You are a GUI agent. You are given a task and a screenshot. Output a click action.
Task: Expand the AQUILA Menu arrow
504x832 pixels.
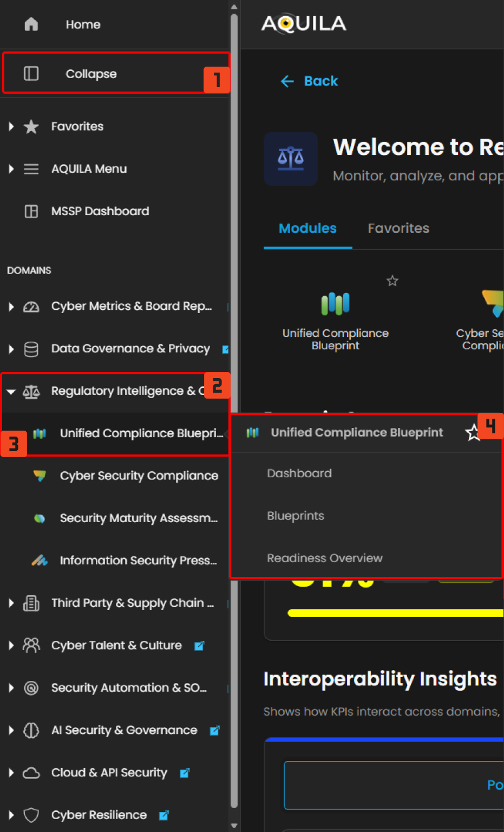tap(11, 169)
